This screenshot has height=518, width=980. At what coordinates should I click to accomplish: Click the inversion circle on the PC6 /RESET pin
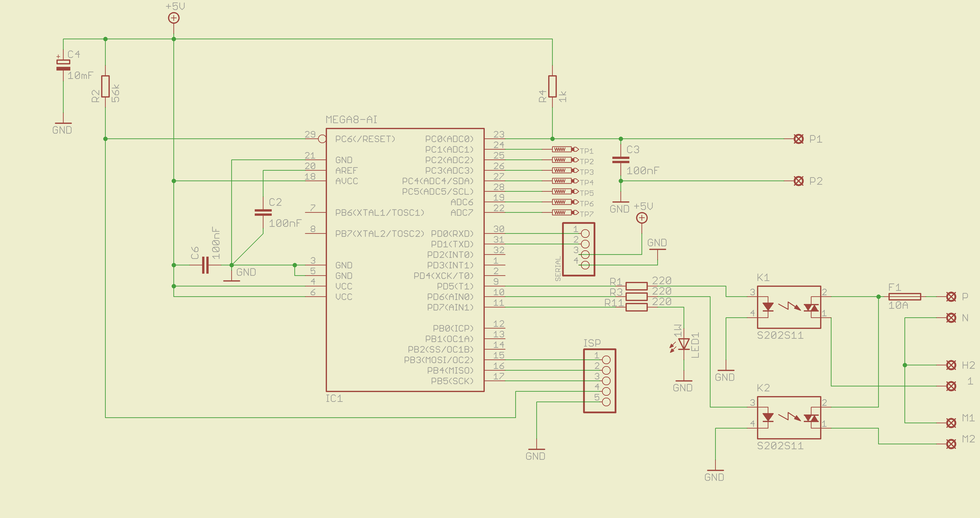322,139
